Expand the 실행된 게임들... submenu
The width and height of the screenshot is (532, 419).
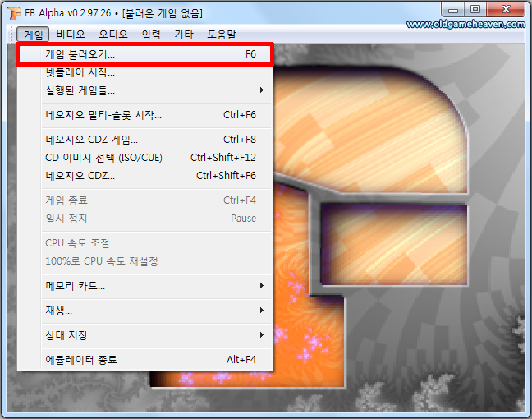[144, 90]
